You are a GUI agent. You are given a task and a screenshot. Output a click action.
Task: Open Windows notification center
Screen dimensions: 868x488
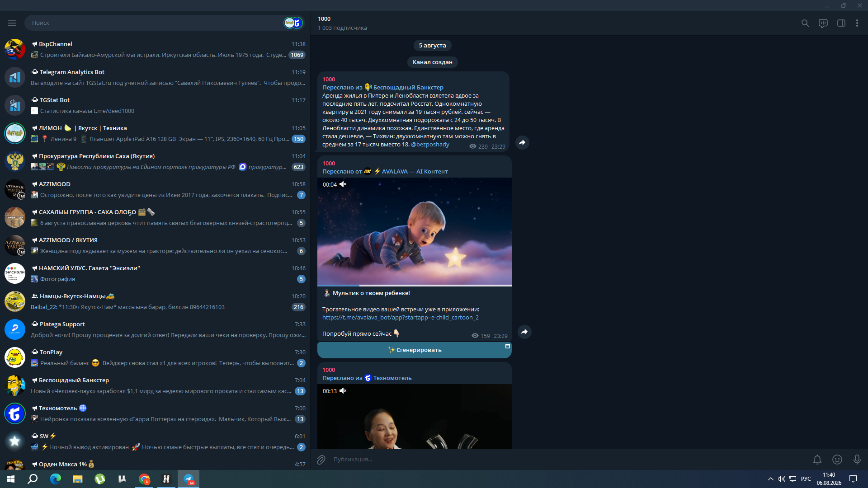[853, 479]
